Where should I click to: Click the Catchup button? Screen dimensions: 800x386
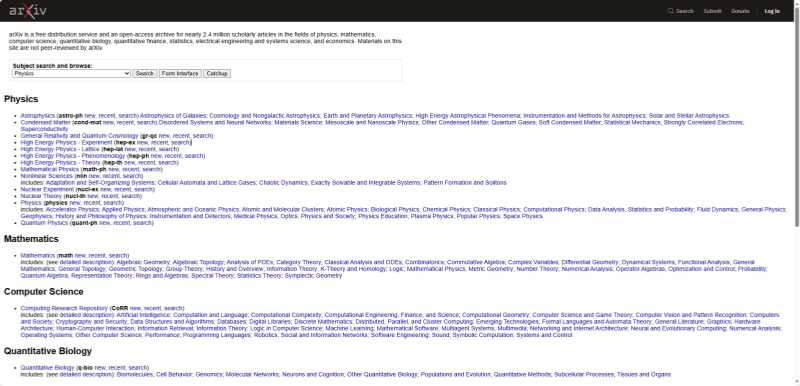[217, 73]
